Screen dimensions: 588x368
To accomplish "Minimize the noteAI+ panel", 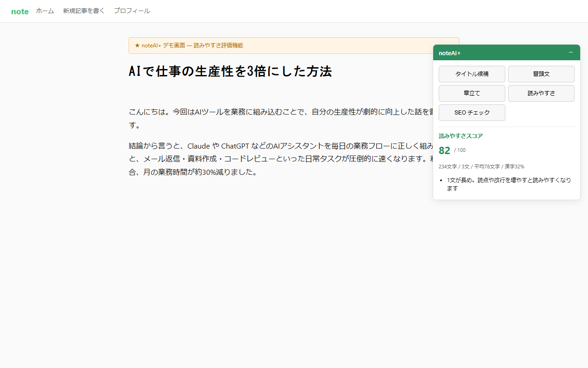I will 571,52.
